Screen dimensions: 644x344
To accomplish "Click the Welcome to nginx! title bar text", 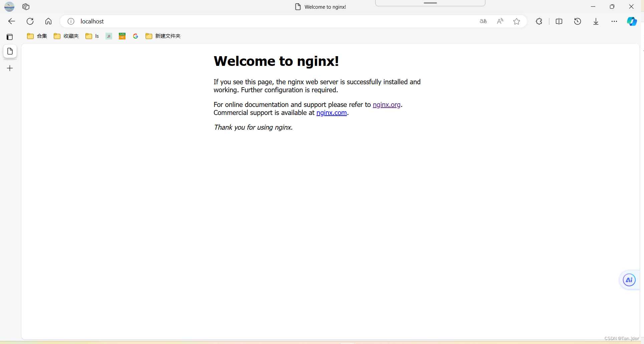I will coord(325,7).
